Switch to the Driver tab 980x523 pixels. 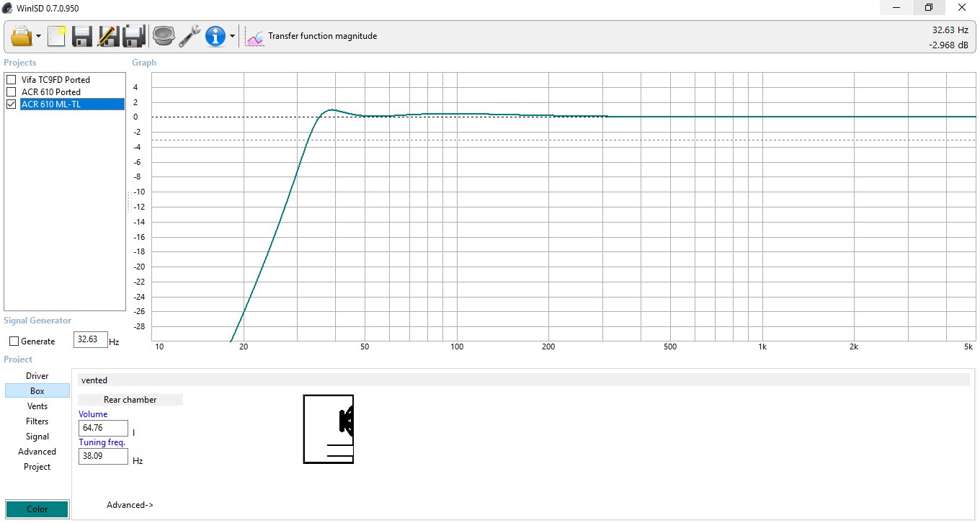click(37, 375)
